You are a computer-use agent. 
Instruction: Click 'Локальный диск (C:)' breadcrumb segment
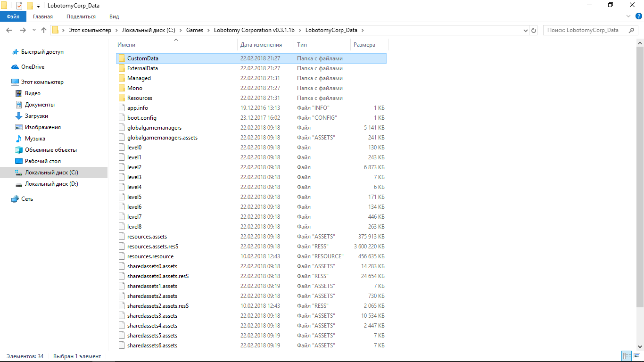[149, 30]
